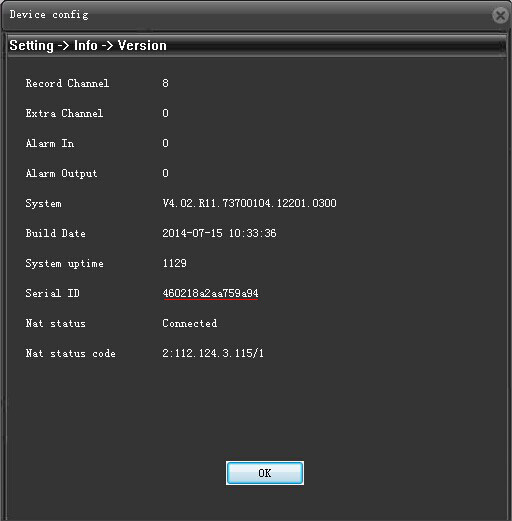The height and width of the screenshot is (521, 512).
Task: Click the Alarm In label
Action: (x=50, y=143)
